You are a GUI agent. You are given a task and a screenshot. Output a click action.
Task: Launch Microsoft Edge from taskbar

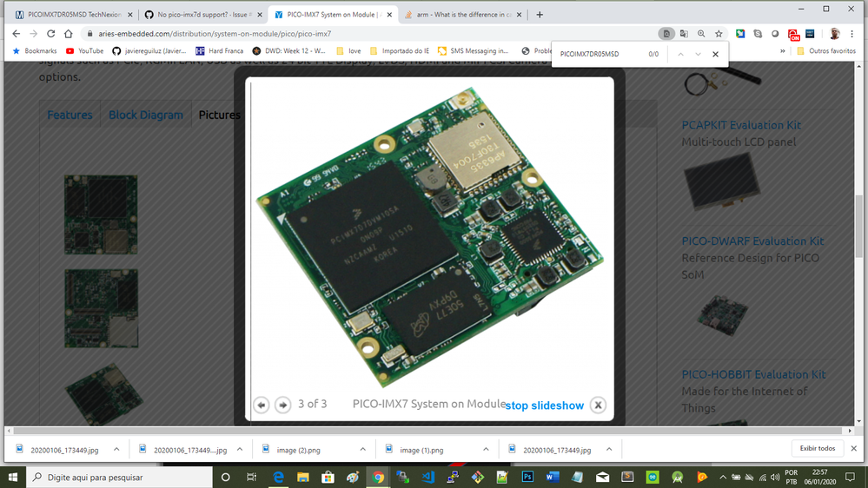(278, 477)
